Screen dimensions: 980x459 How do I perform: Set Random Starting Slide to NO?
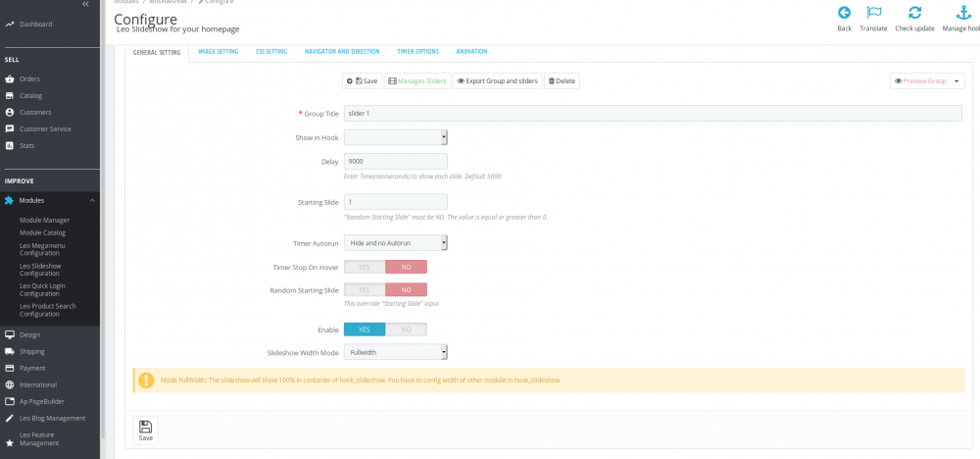point(407,289)
